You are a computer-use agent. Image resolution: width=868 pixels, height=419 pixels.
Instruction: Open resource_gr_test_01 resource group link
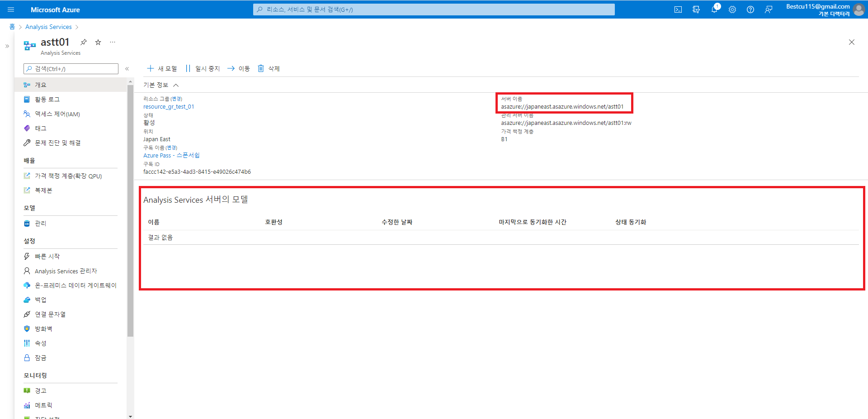click(169, 107)
